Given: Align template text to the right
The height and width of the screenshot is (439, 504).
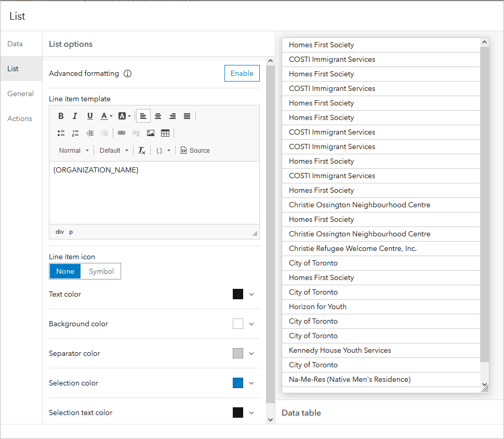Looking at the screenshot, I should [173, 116].
